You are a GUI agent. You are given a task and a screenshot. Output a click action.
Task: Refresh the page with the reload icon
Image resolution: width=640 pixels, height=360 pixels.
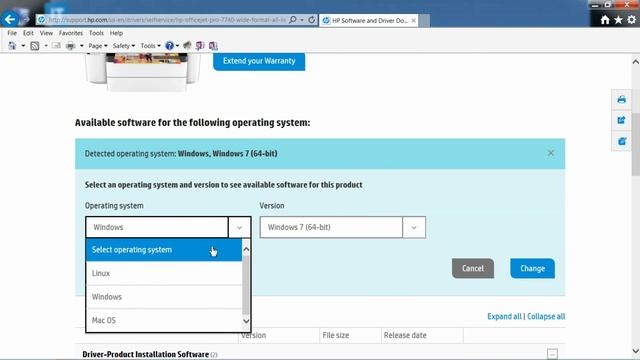pos(311,20)
